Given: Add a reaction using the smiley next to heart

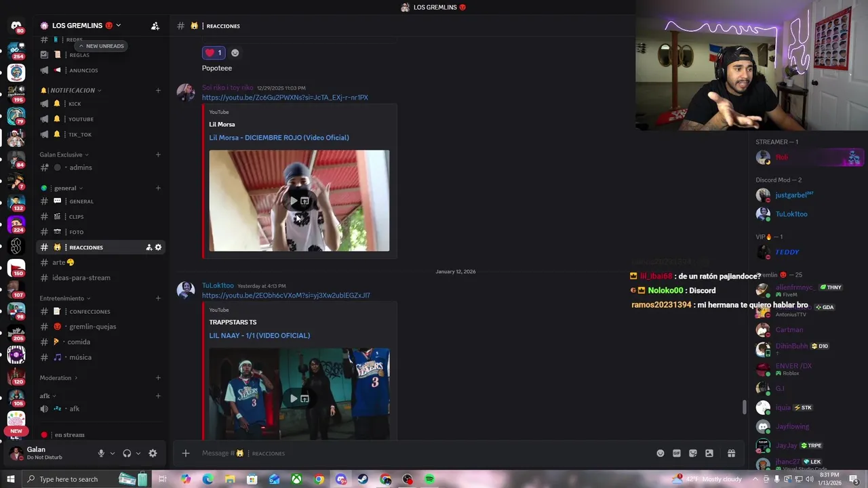Looking at the screenshot, I should coord(235,53).
